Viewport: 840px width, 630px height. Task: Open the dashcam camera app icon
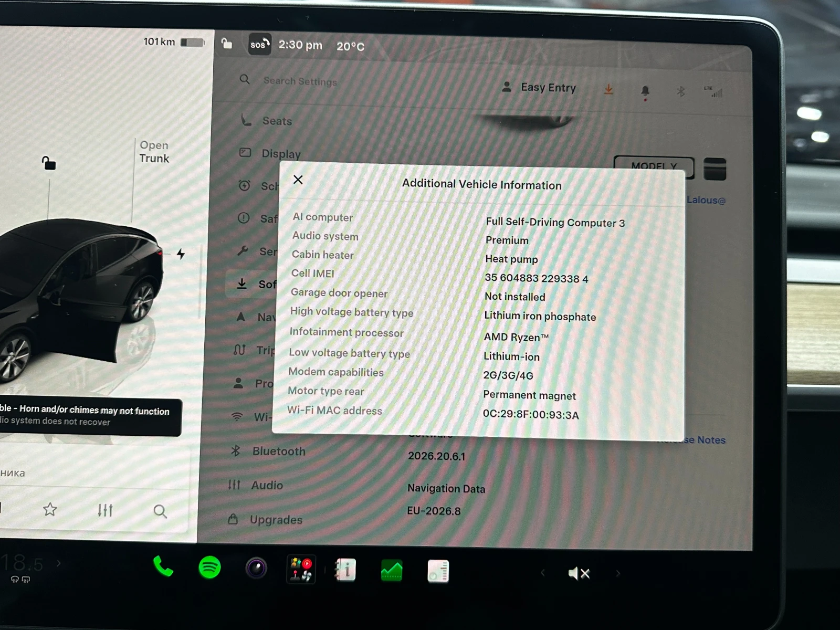tap(256, 568)
